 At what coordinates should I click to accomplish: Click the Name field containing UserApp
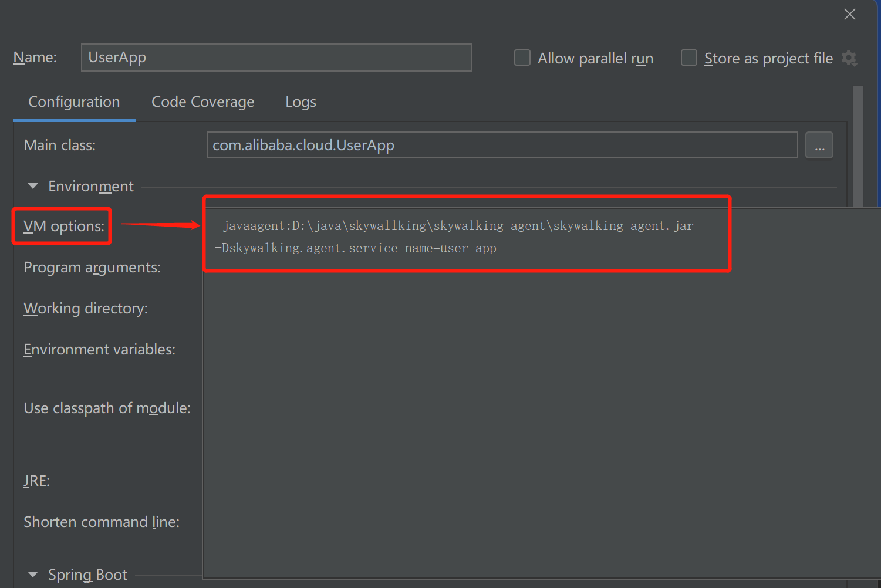click(276, 58)
